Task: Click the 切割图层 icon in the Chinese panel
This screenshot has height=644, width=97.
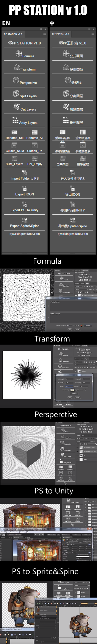Action: 66,107
